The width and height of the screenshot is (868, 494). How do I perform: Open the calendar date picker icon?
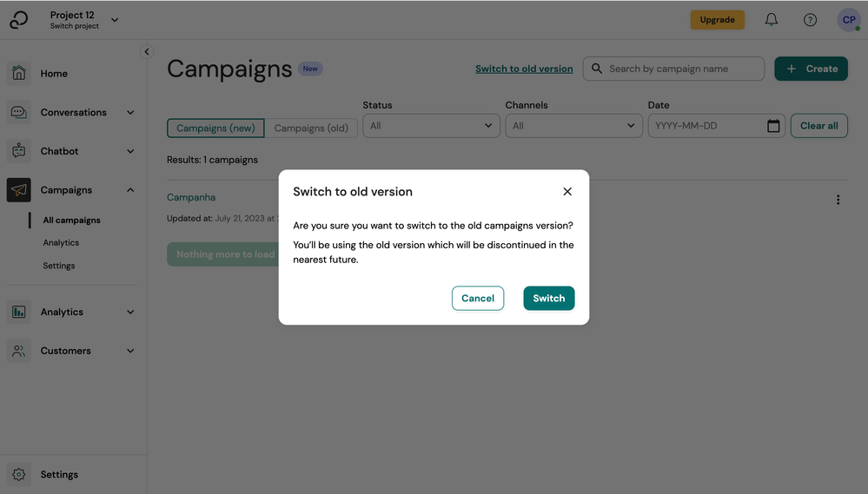click(773, 126)
